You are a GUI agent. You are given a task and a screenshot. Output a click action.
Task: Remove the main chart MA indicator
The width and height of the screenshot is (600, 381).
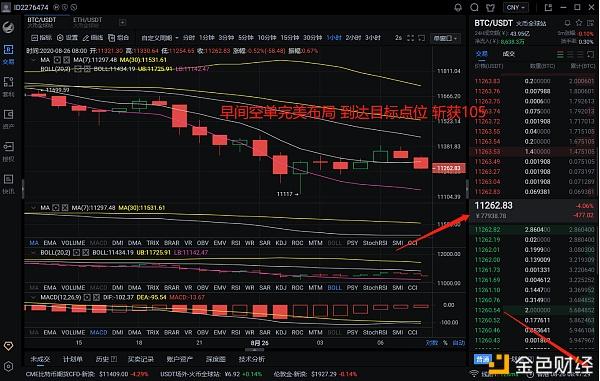67,60
